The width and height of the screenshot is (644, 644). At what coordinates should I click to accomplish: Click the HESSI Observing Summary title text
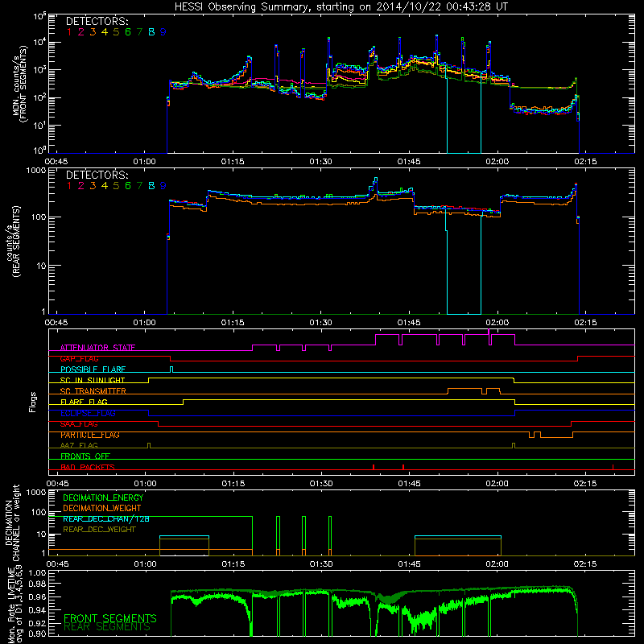[341, 7]
